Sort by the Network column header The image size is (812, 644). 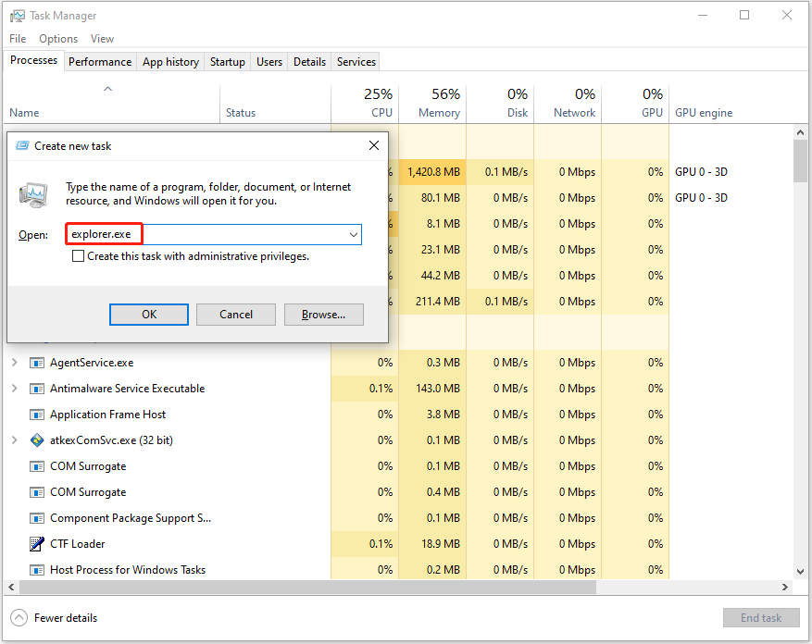pos(568,104)
